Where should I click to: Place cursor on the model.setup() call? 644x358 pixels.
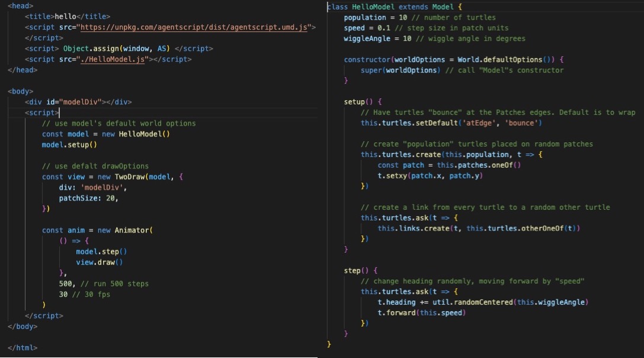click(69, 145)
